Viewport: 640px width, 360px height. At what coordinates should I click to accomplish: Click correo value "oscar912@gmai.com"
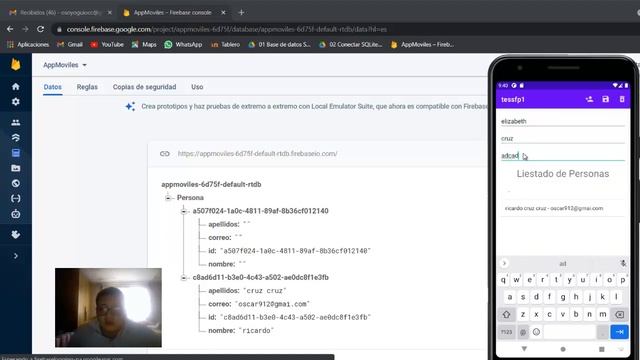[272, 304]
